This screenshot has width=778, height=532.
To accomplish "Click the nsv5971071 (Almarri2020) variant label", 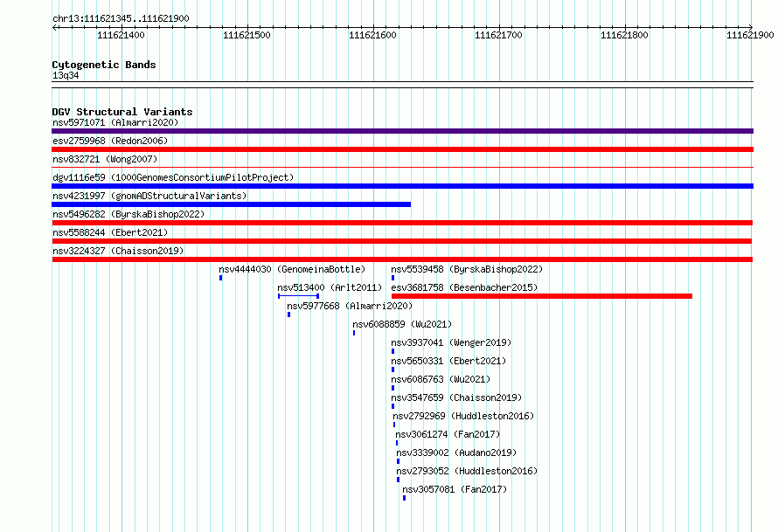I will coord(115,122).
